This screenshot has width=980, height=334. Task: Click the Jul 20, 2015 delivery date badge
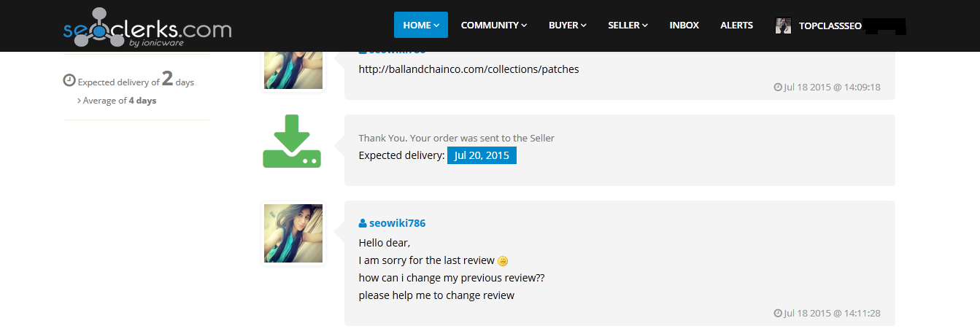(x=482, y=155)
